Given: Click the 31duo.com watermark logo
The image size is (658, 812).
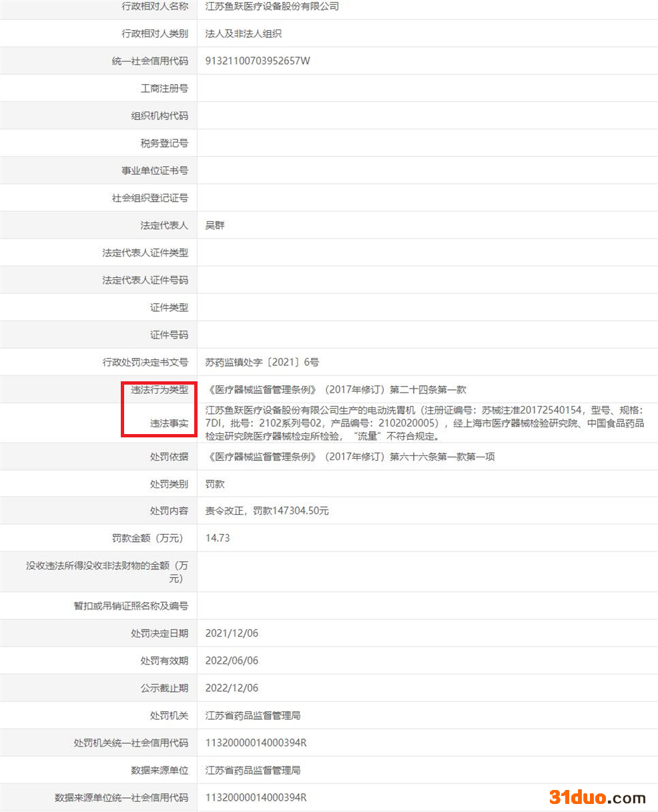Looking at the screenshot, I should coord(597,797).
